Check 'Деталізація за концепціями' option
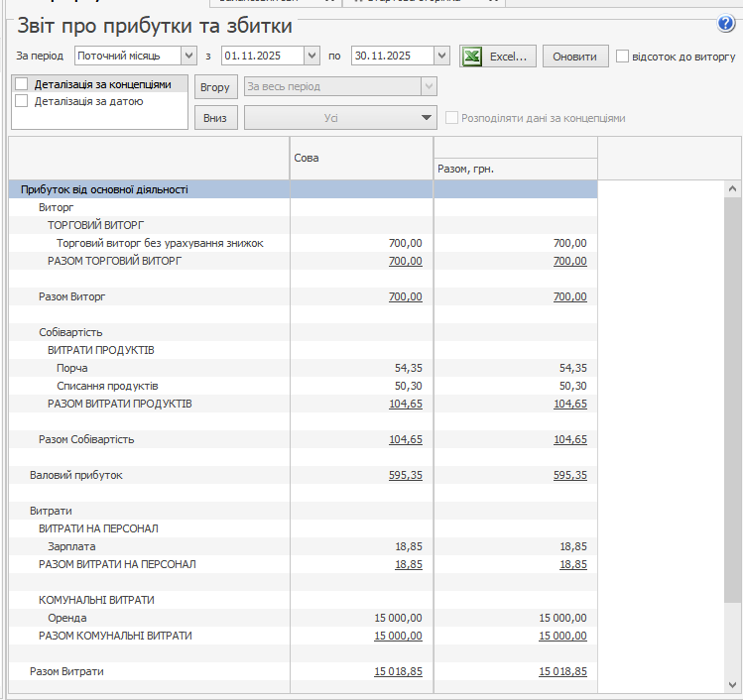The width and height of the screenshot is (743, 700). pos(22,84)
